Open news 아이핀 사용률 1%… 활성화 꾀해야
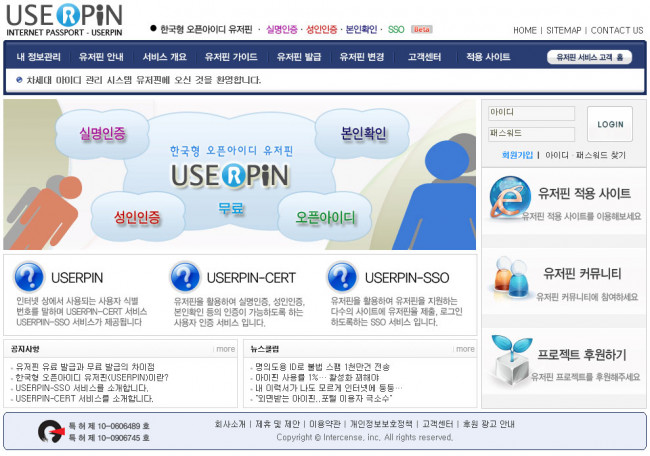 click(317, 378)
